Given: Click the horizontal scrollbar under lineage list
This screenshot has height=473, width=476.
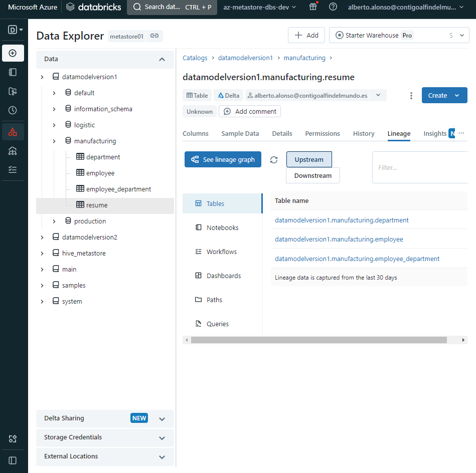Looking at the screenshot, I should 319,340.
